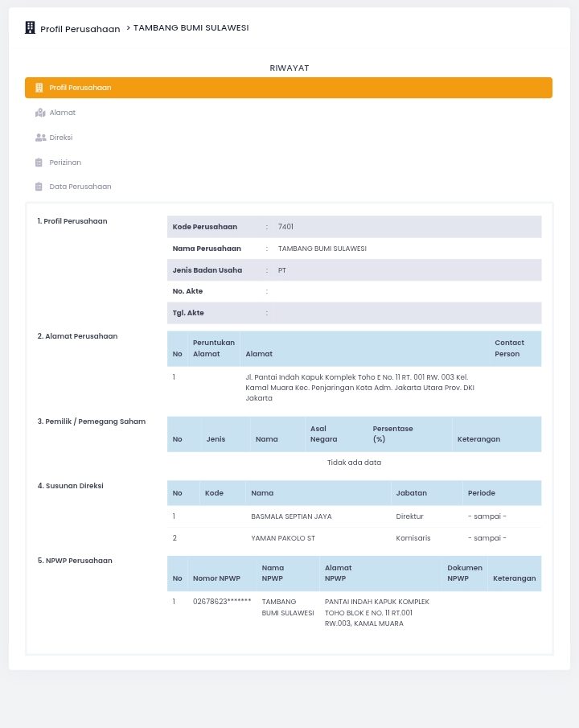This screenshot has width=579, height=728.
Task: Switch to the Alamat tab
Action: [x=63, y=113]
